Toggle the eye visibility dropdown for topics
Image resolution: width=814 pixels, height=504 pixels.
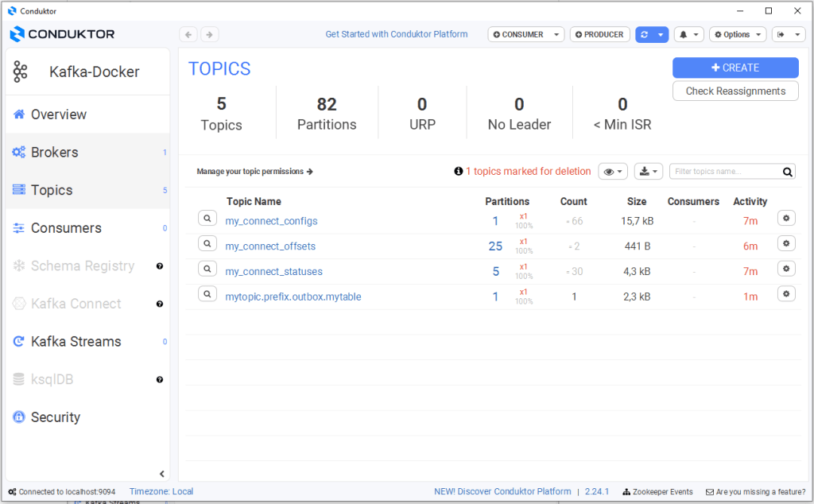[612, 172]
